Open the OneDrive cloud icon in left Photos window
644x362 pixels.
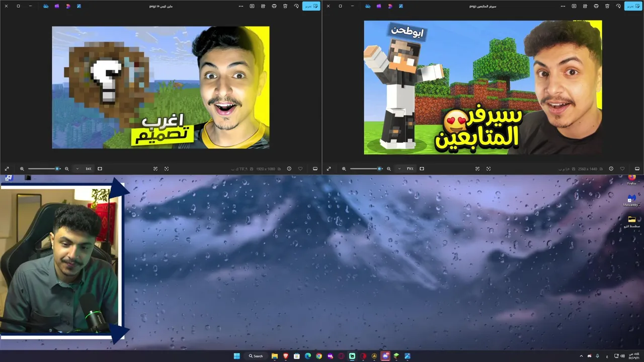tap(46, 6)
